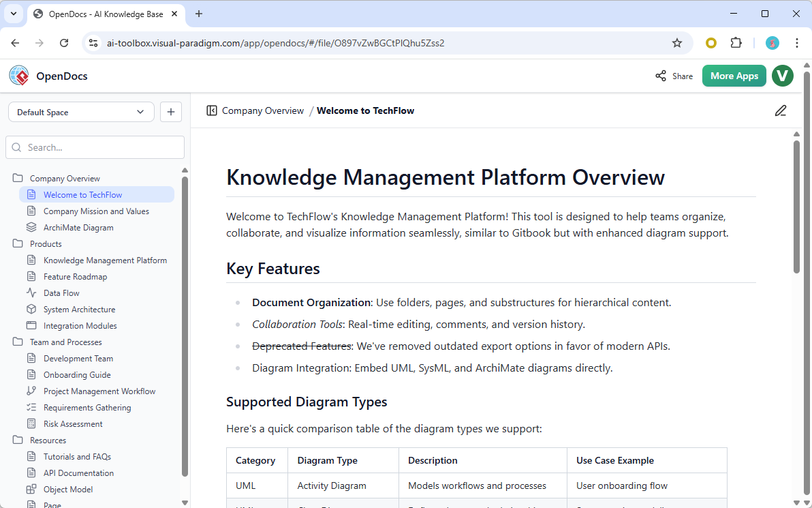Screen dimensions: 812x508
Task: Select the ArchiMate Diagram document icon
Action: (x=33, y=227)
